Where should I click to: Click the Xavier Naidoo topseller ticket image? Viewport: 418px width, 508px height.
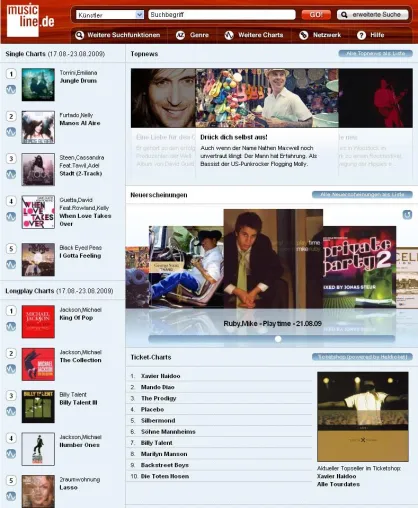click(363, 417)
